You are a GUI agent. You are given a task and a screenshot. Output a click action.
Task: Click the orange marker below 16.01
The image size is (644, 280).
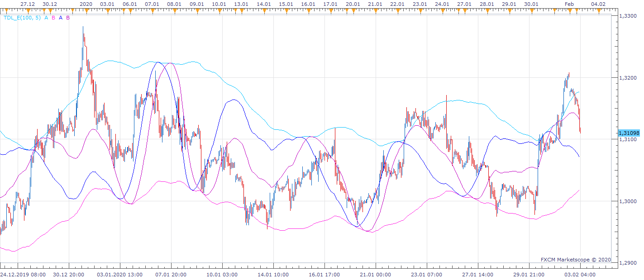point(308,11)
